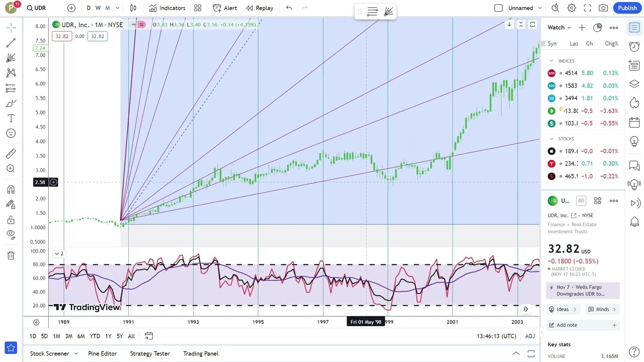Open the Strategy Tester tab
Image resolution: width=644 pixels, height=362 pixels.
[149, 354]
